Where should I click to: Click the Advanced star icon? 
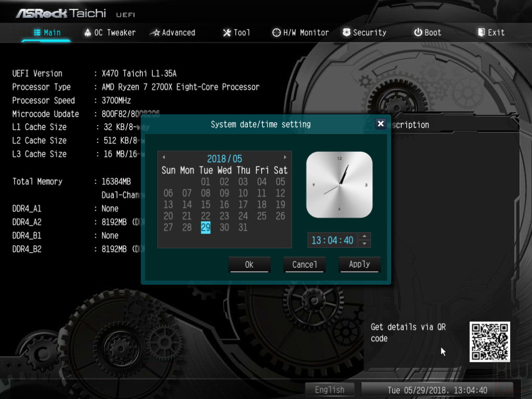coord(155,32)
